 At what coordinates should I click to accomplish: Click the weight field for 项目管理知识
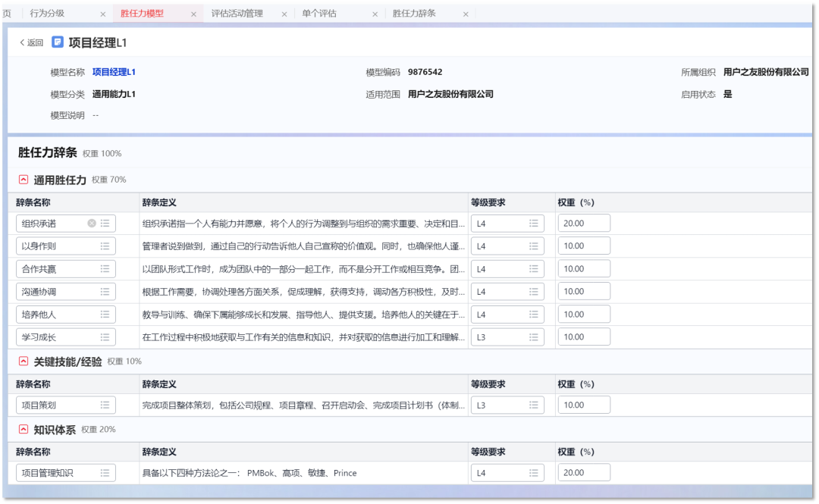point(583,473)
